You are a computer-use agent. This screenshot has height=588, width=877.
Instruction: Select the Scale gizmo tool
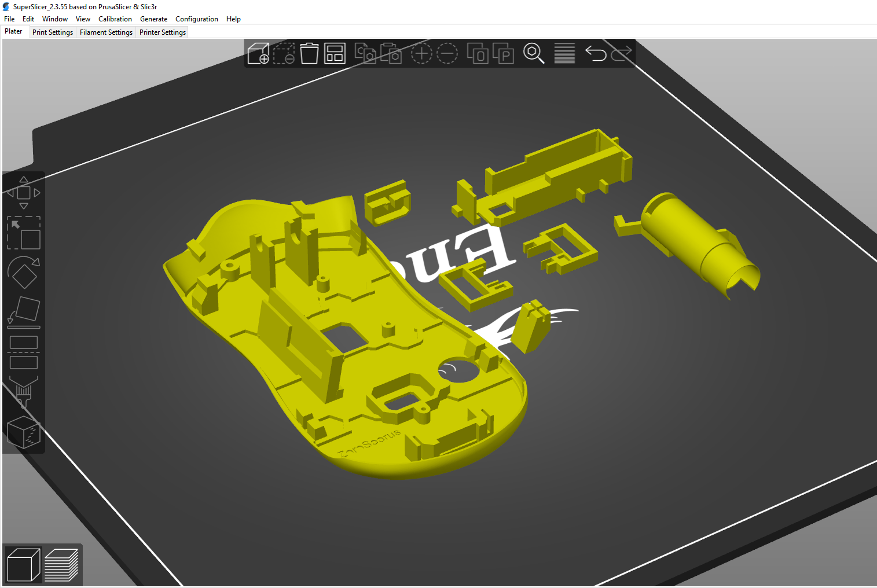coord(24,233)
